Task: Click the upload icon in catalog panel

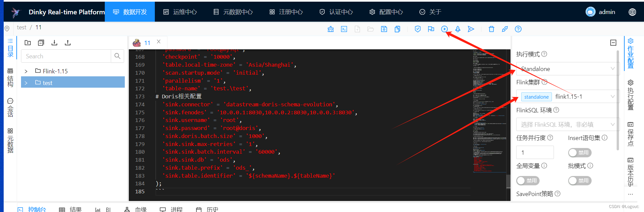Action: (x=68, y=43)
